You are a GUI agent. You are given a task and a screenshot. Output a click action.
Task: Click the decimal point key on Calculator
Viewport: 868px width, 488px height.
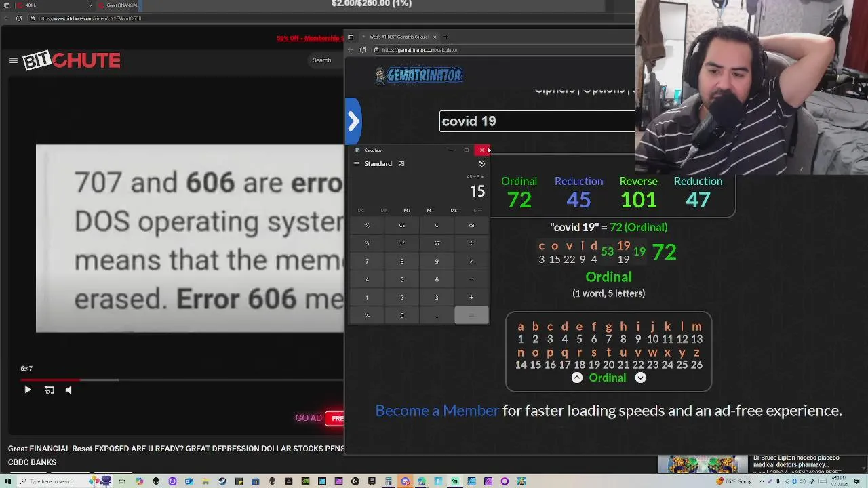point(437,315)
